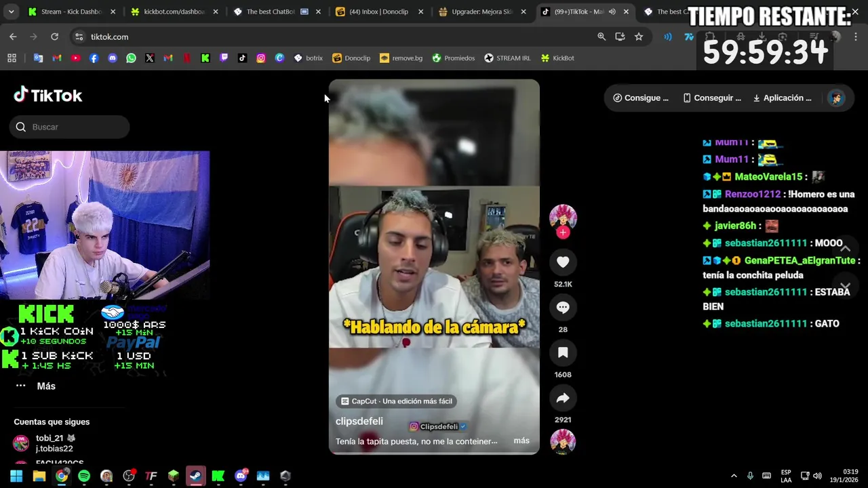Image resolution: width=868 pixels, height=488 pixels.
Task: Open the profile avatar in the TikTok header
Action: [x=836, y=98]
